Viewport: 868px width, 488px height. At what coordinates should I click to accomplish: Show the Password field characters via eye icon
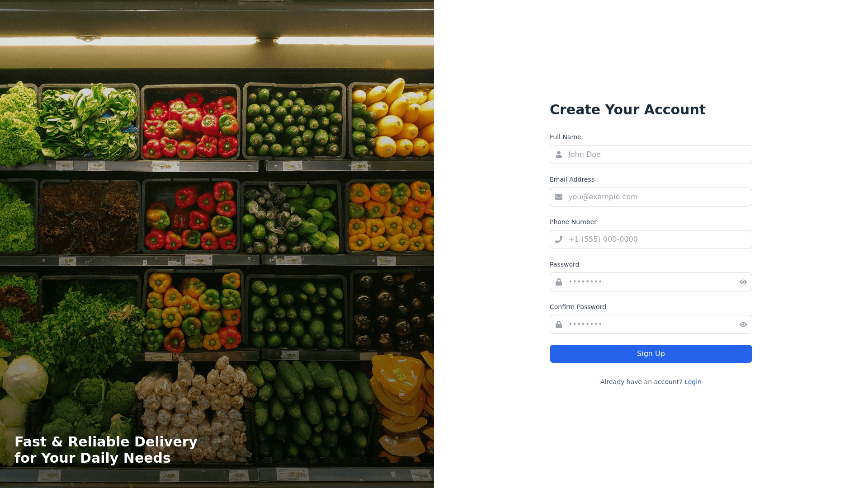point(743,282)
